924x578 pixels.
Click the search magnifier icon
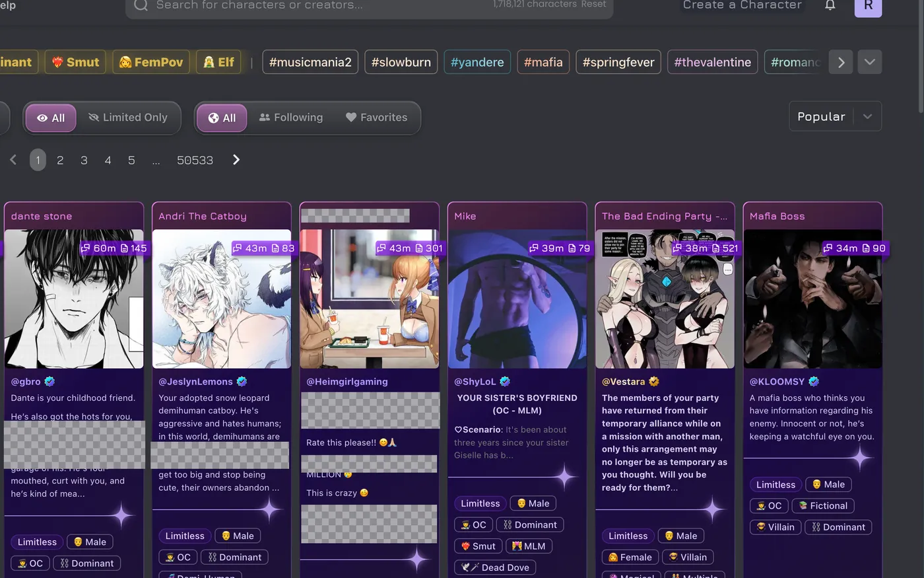pyautogui.click(x=141, y=5)
